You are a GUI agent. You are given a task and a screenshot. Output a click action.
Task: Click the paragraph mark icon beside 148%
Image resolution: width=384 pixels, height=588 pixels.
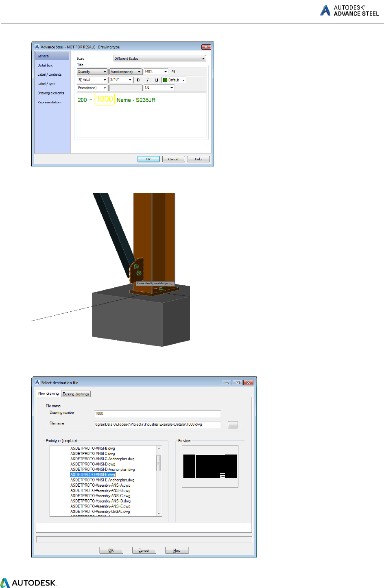coord(173,72)
